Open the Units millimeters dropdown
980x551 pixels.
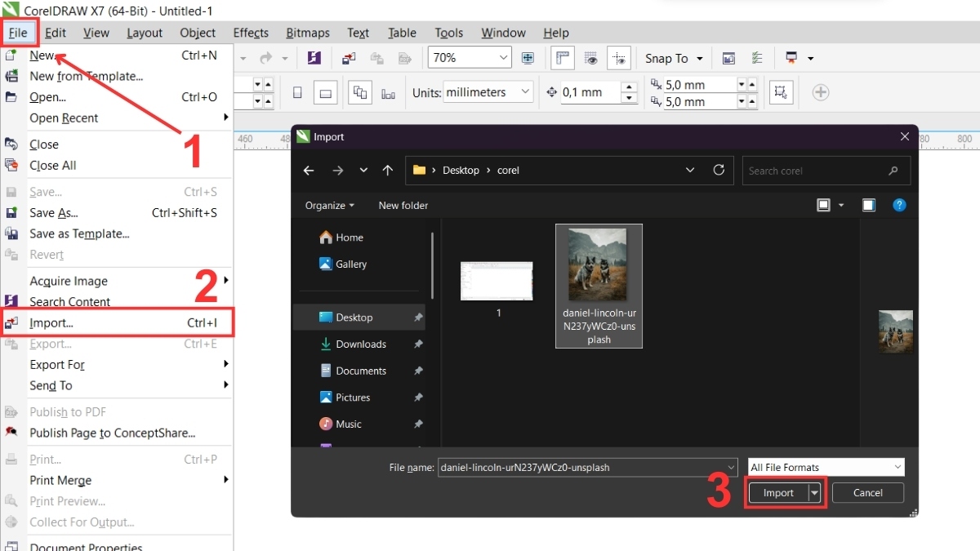[525, 92]
